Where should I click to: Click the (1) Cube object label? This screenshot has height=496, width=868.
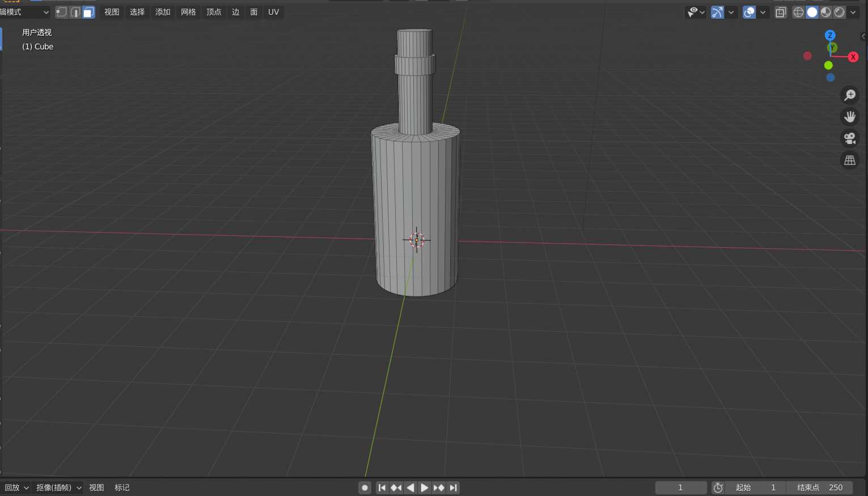(37, 46)
